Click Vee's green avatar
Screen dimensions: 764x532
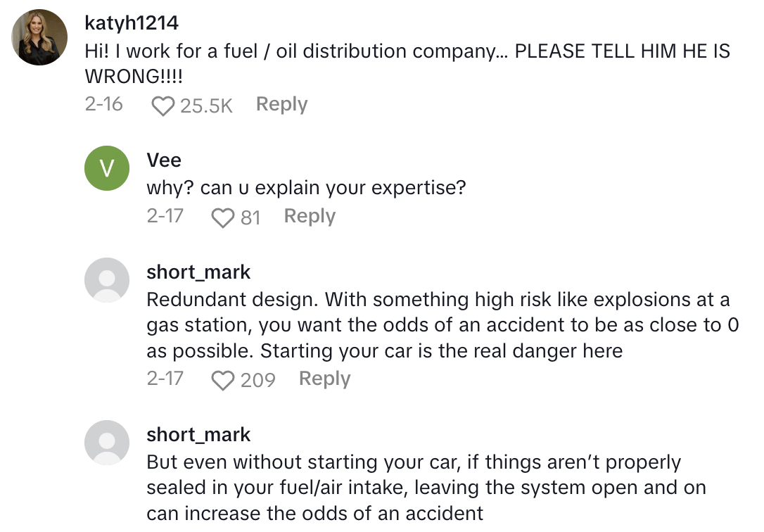[x=106, y=168]
